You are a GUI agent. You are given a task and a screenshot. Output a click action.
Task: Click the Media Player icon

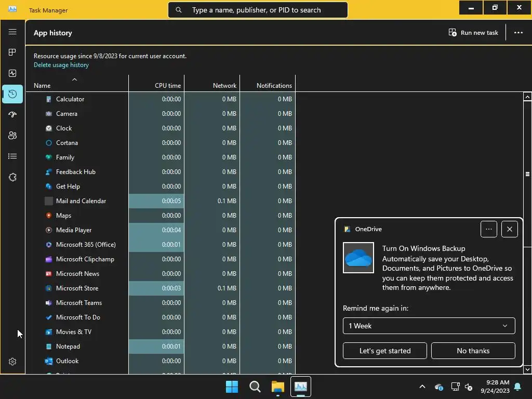point(49,230)
